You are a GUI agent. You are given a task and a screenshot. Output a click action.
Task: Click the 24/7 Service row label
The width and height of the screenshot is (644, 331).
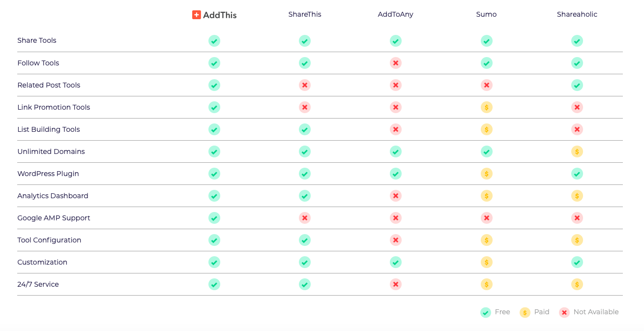38,284
